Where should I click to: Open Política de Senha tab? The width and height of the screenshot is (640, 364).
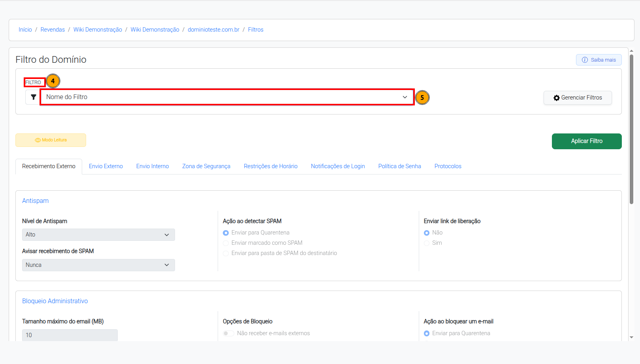pyautogui.click(x=399, y=166)
